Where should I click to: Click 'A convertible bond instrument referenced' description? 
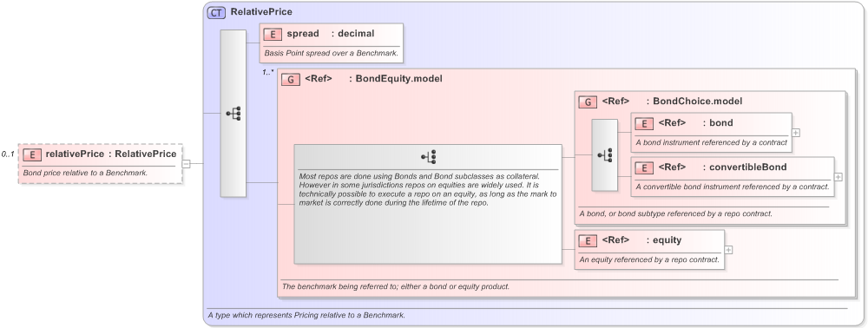pyautogui.click(x=733, y=187)
